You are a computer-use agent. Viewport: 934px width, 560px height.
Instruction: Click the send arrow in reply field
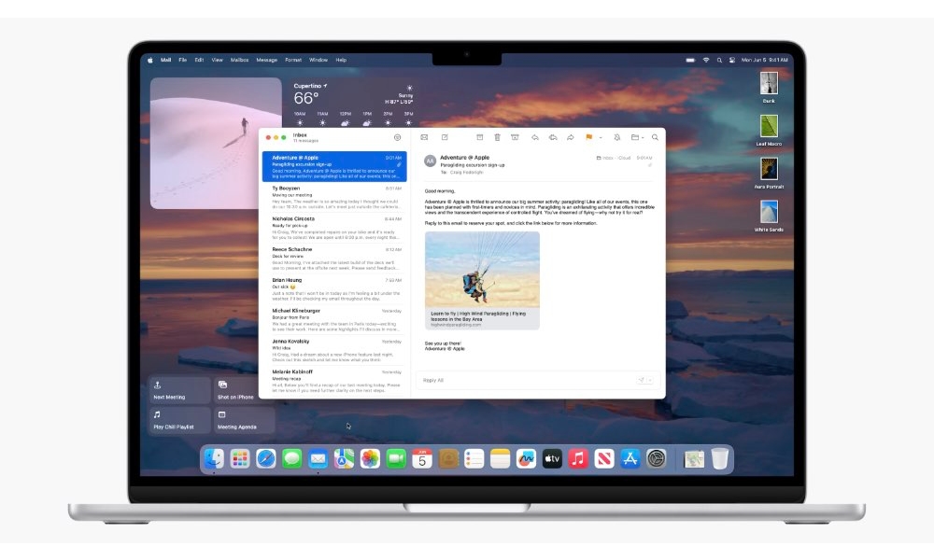642,380
